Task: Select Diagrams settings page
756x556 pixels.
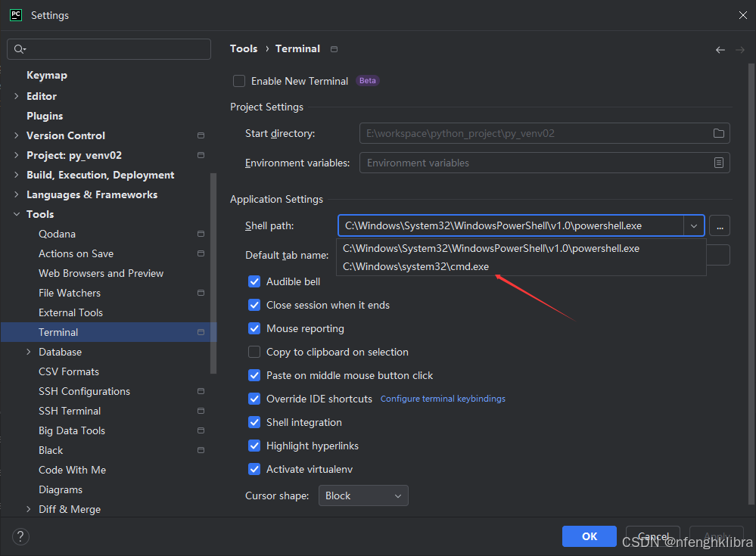Action: click(x=61, y=489)
